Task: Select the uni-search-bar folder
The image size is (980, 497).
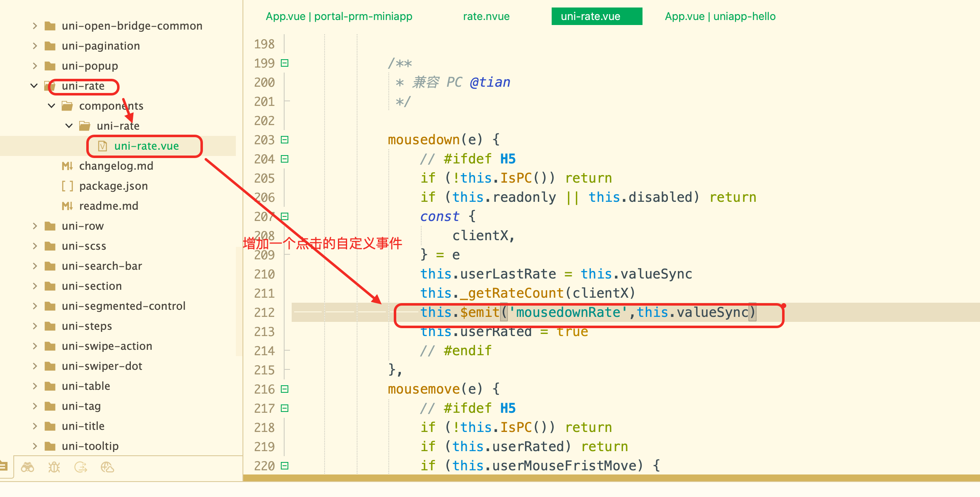Action: (102, 266)
